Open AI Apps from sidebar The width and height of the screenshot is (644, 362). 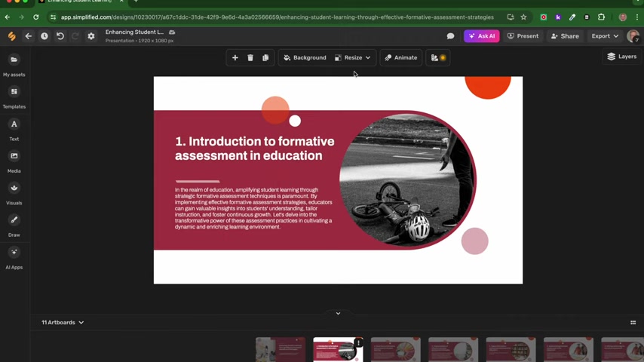tap(14, 256)
